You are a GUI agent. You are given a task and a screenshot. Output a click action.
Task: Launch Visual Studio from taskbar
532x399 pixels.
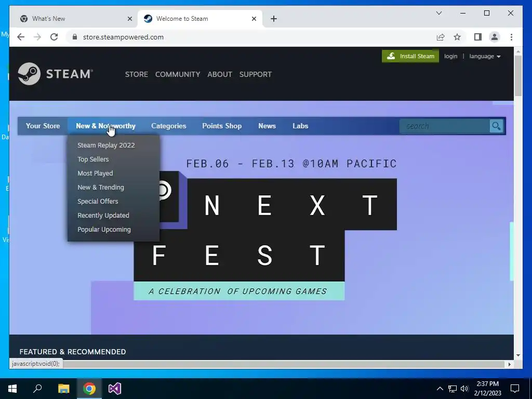[115, 389]
